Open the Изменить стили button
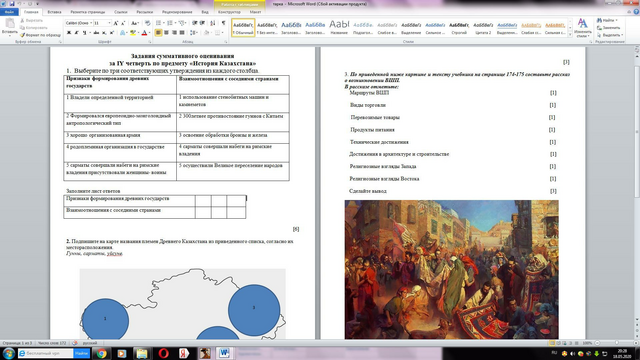Screen dimensions: 640x360 click(582, 28)
